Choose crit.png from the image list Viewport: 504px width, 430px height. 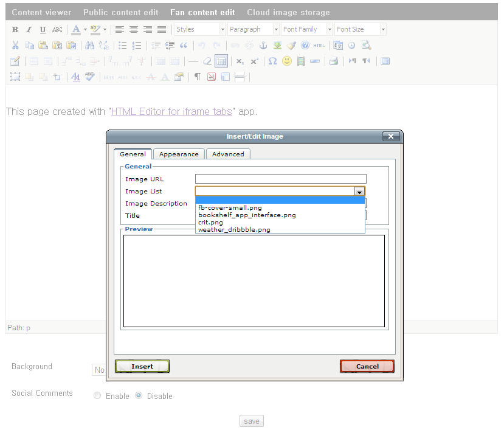click(210, 223)
